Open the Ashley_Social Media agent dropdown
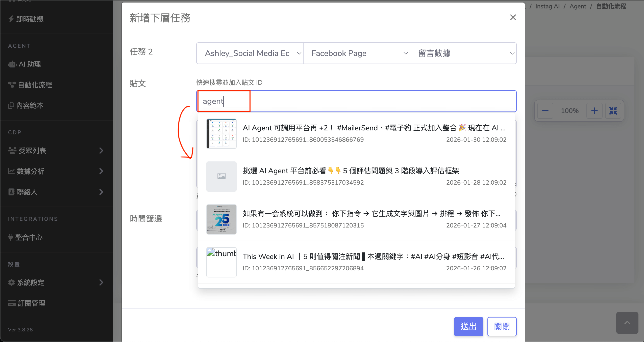This screenshot has height=342, width=644. pyautogui.click(x=250, y=53)
